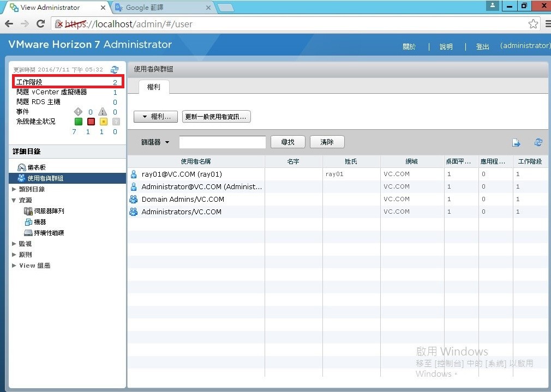
Task: Select the 權利 tab
Action: pos(154,87)
